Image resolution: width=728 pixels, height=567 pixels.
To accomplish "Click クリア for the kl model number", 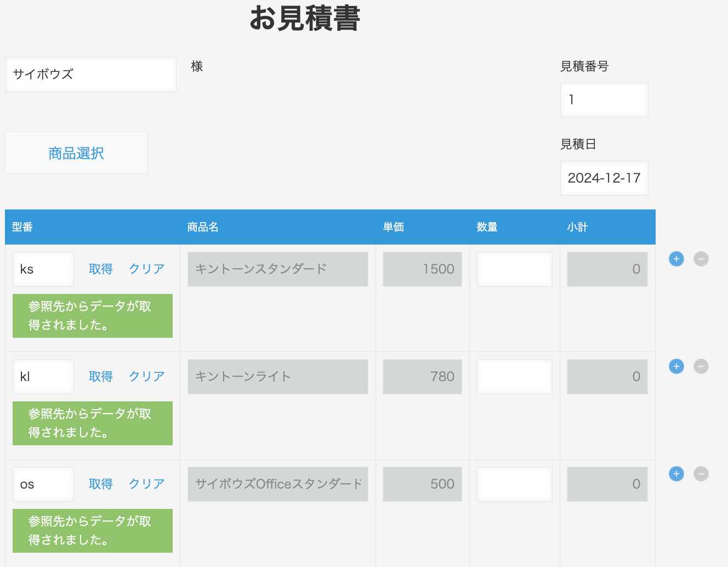I will point(146,377).
